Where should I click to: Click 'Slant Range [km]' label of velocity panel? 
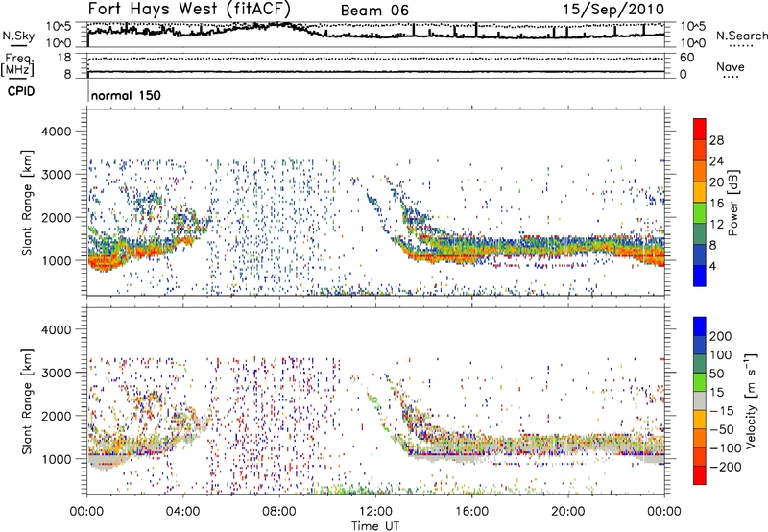click(27, 401)
